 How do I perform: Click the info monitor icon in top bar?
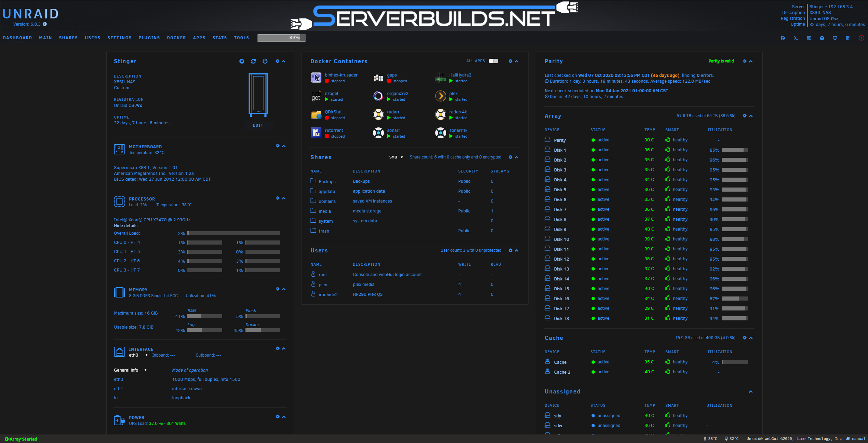click(x=835, y=38)
